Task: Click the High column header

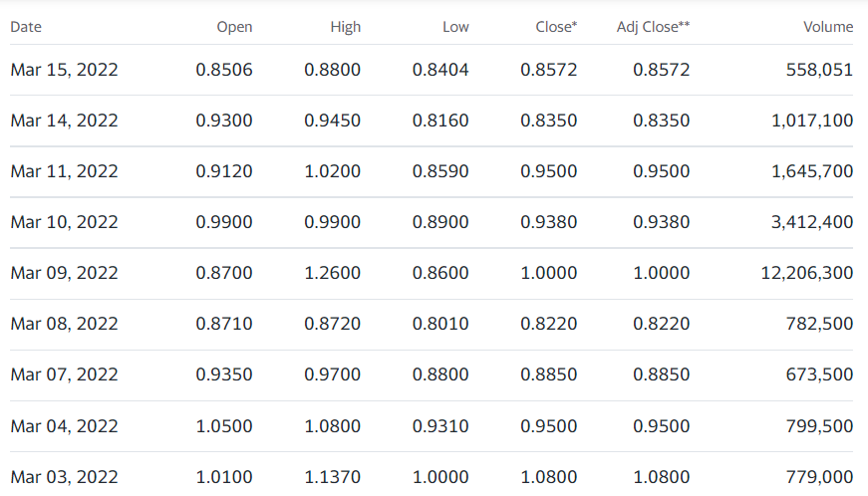Action: click(x=346, y=27)
